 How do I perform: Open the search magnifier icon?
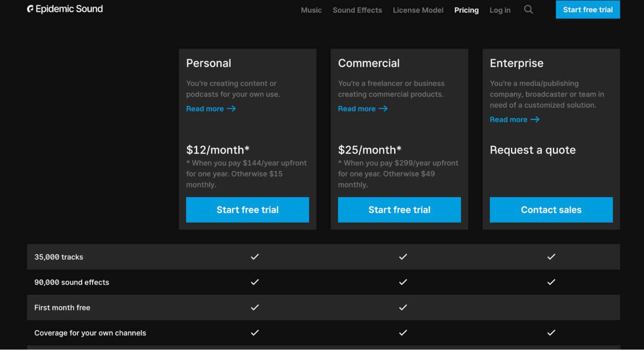(528, 9)
